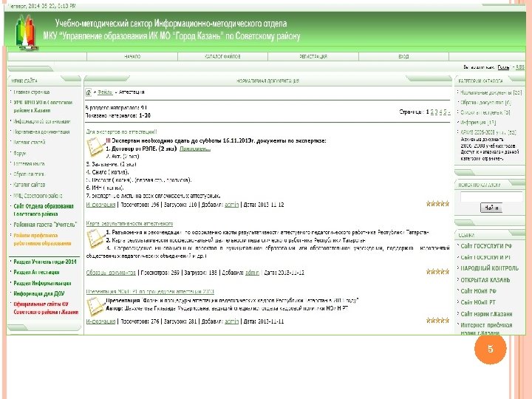532x399 pixels.
Task: Open the КАТАЛОГ ФАЙЛОВ menu item
Action: [222, 57]
